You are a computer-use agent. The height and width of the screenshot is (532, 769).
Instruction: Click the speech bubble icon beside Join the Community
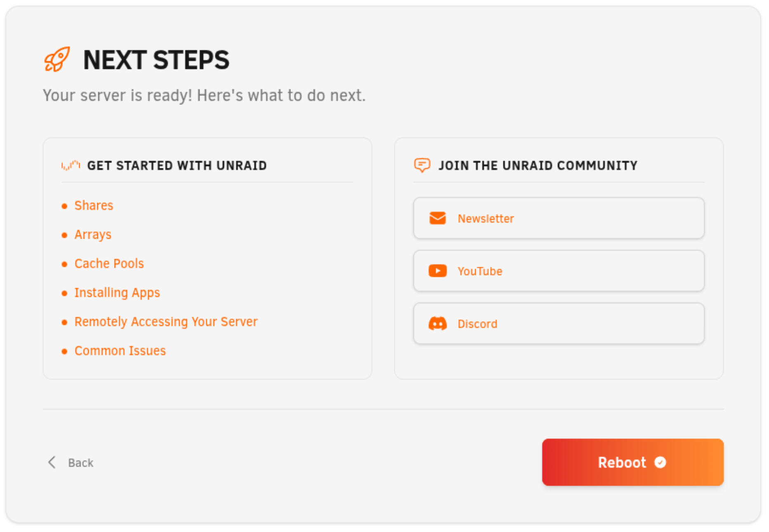[422, 165]
